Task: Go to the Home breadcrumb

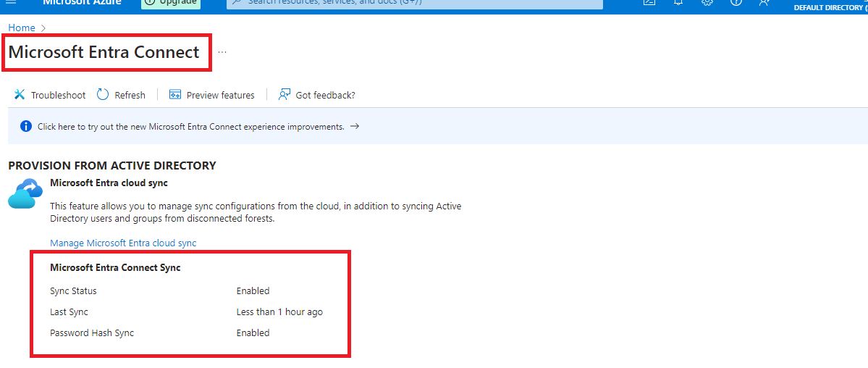Action: pyautogui.click(x=22, y=28)
